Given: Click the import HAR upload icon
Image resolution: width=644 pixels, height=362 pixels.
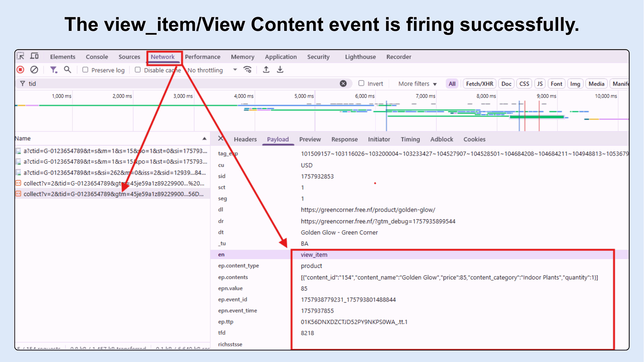Looking at the screenshot, I should 266,70.
